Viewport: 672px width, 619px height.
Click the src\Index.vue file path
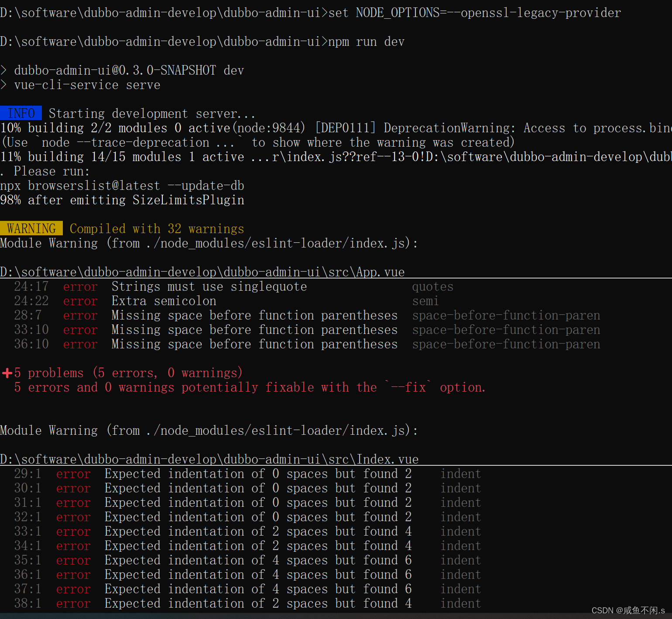point(209,459)
